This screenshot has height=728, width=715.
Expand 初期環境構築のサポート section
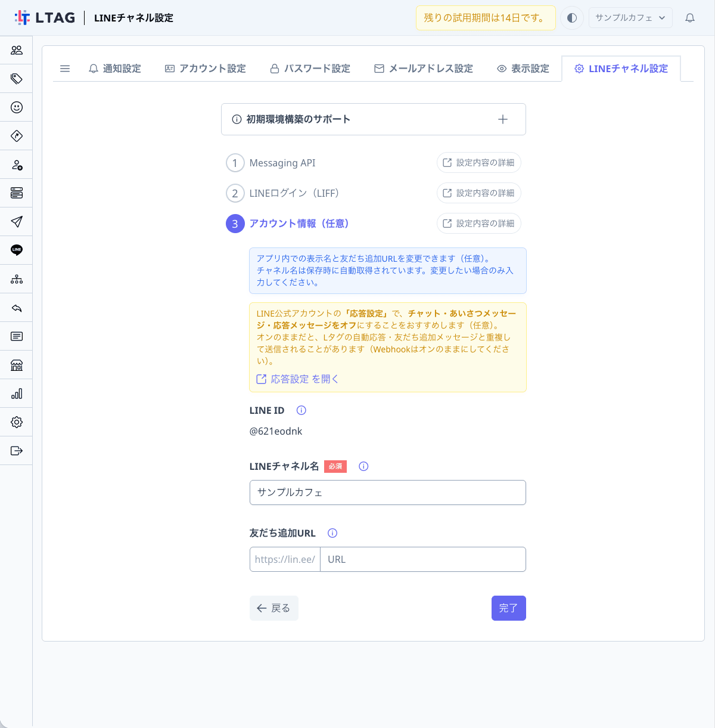click(x=374, y=119)
